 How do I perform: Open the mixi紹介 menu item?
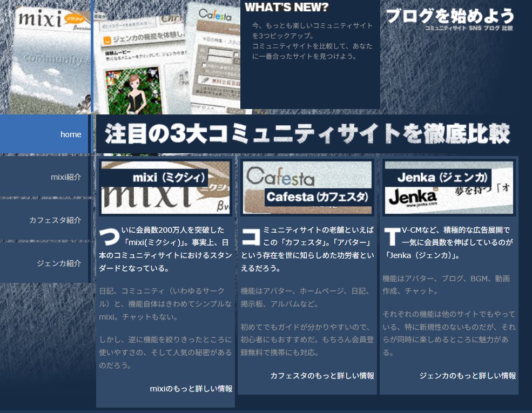click(44, 177)
